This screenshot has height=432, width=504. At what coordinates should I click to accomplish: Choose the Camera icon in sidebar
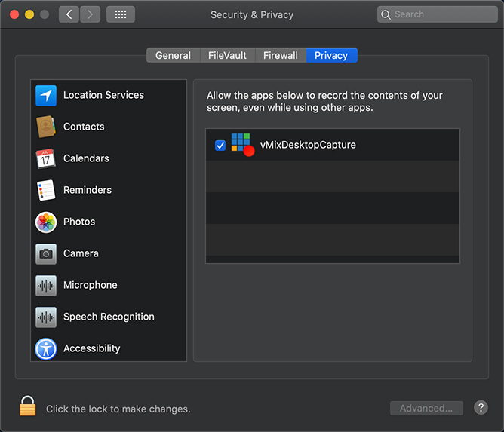tap(46, 254)
